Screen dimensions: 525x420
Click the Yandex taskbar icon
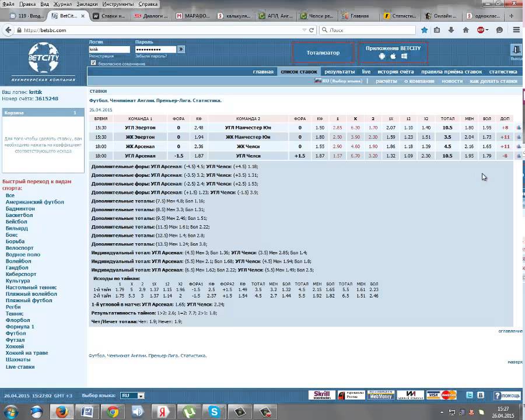tap(163, 412)
